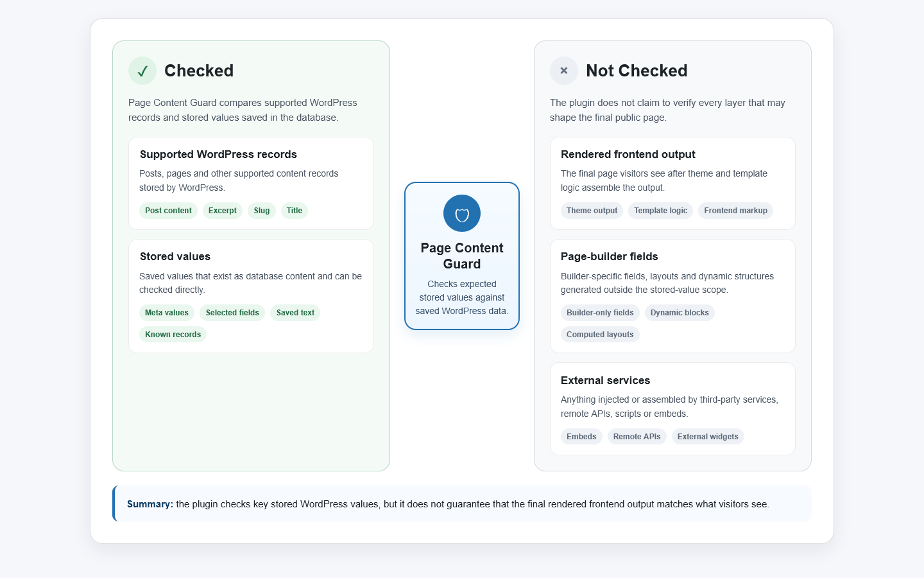Click the Page Content Guard center card
The height and width of the screenshot is (578, 924).
tap(462, 256)
